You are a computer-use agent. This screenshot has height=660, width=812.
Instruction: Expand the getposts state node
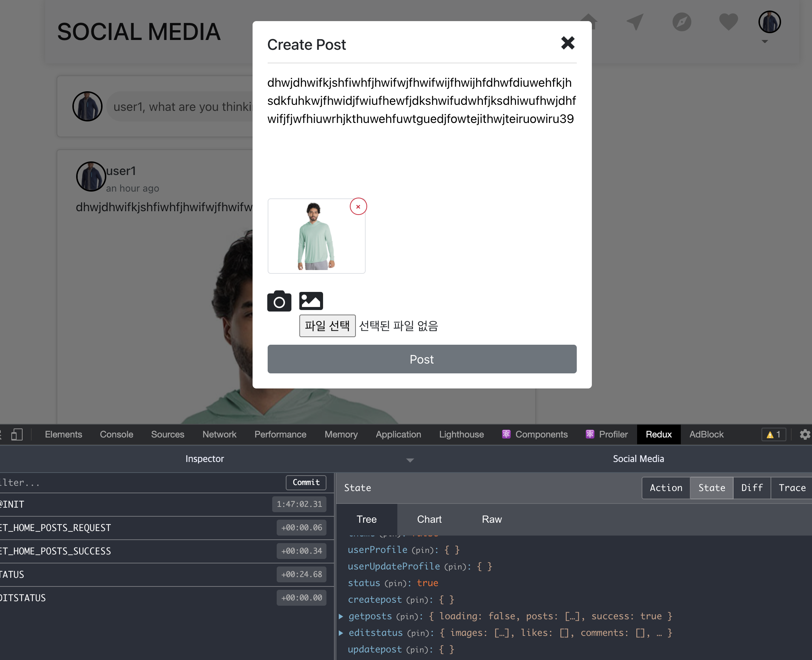click(x=341, y=616)
